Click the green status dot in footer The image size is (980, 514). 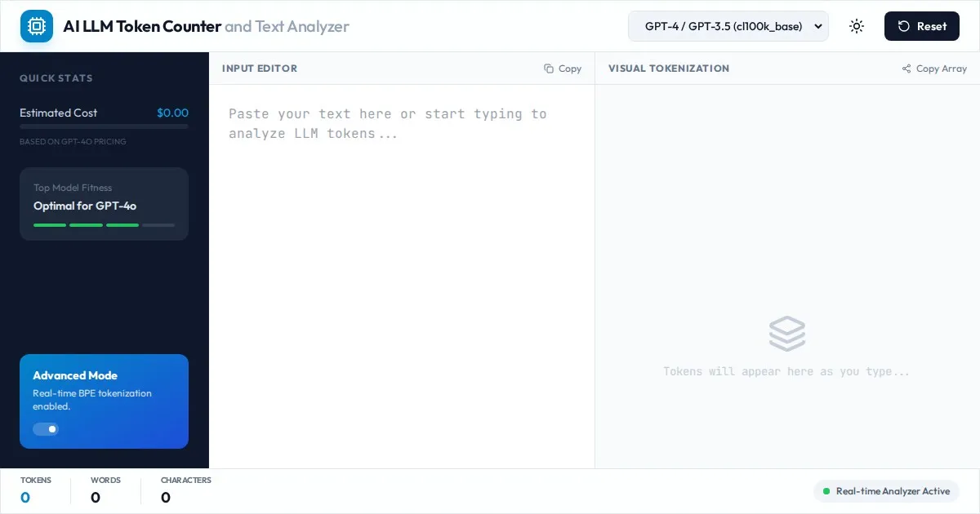point(826,491)
